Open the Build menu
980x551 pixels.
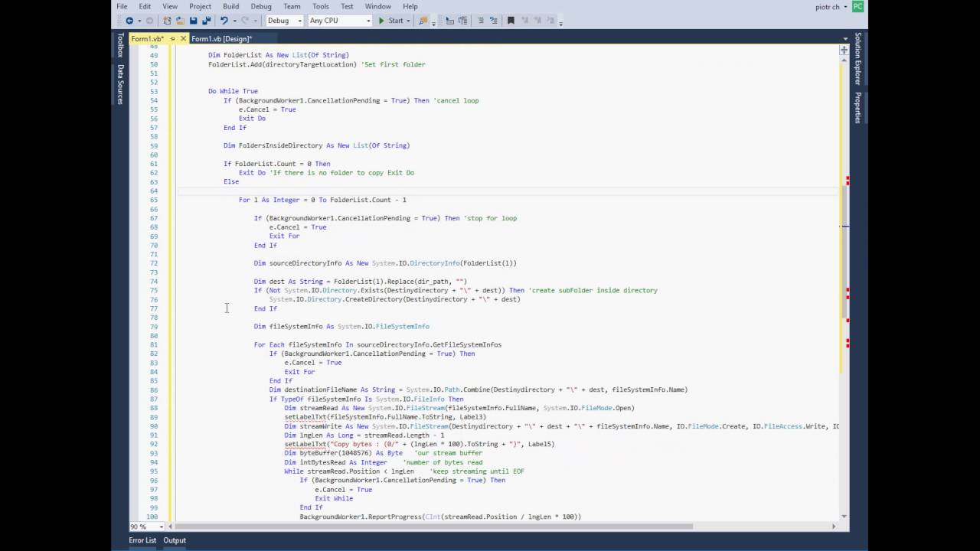point(230,6)
